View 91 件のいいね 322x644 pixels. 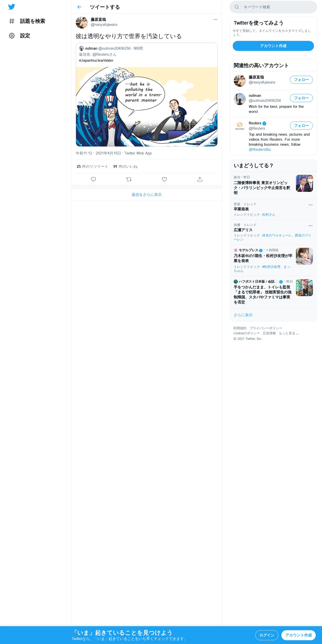click(125, 167)
